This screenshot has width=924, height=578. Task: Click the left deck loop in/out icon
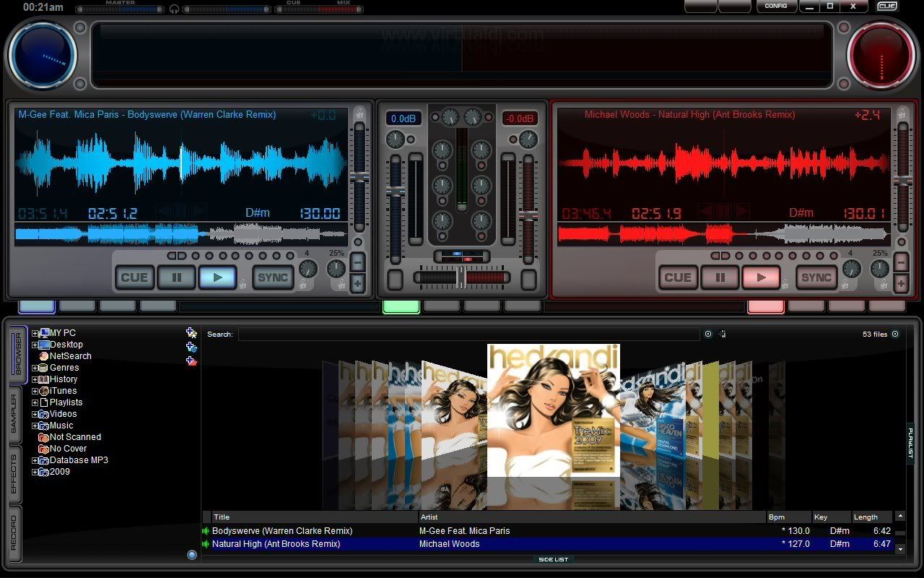[177, 256]
